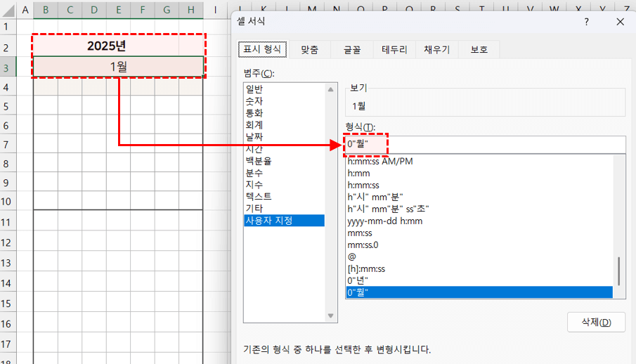Open the 글꼴 tab

click(351, 50)
